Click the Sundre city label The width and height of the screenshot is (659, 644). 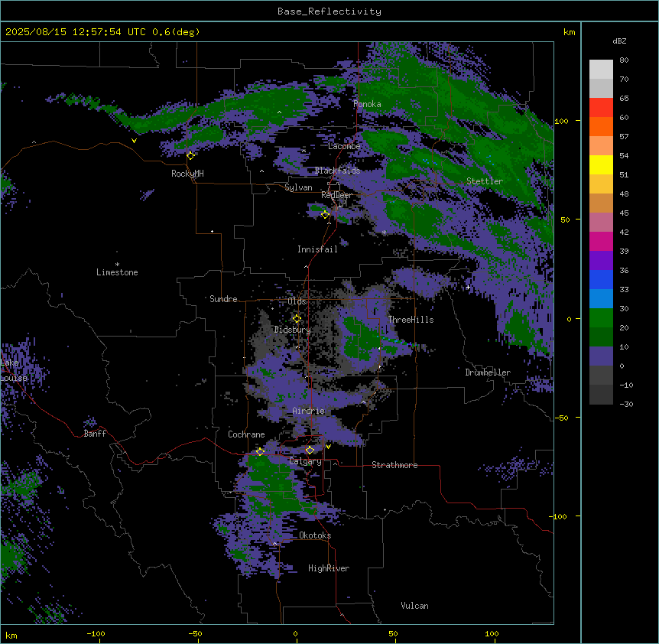223,299
